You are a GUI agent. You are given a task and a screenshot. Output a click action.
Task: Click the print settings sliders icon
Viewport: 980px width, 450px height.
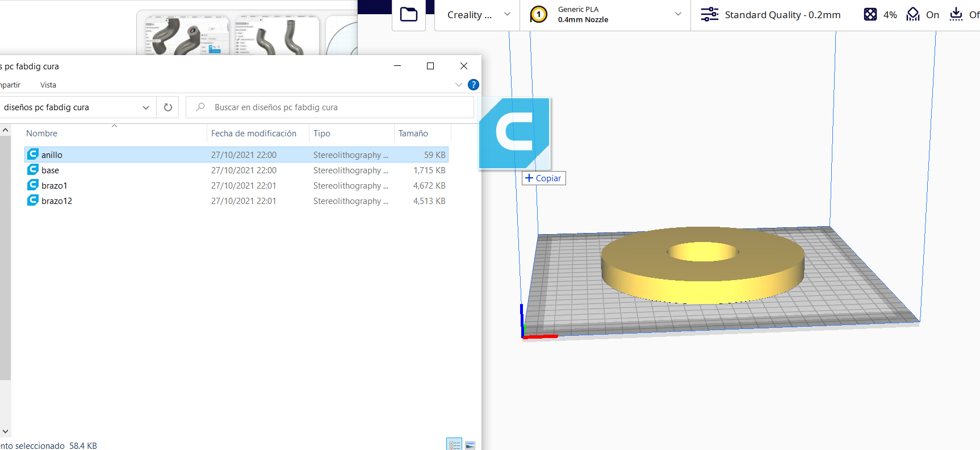tap(709, 14)
